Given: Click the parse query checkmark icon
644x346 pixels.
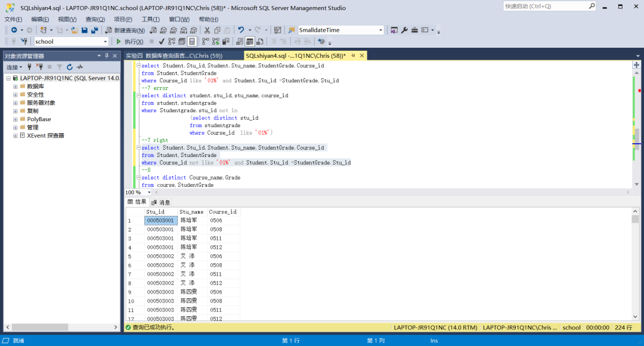Looking at the screenshot, I should (161, 42).
